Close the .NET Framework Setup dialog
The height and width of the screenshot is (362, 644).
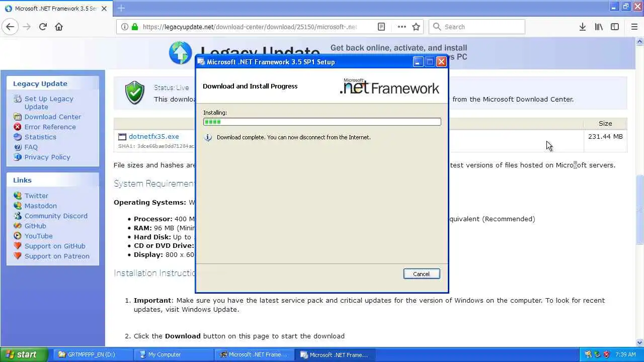click(x=441, y=62)
